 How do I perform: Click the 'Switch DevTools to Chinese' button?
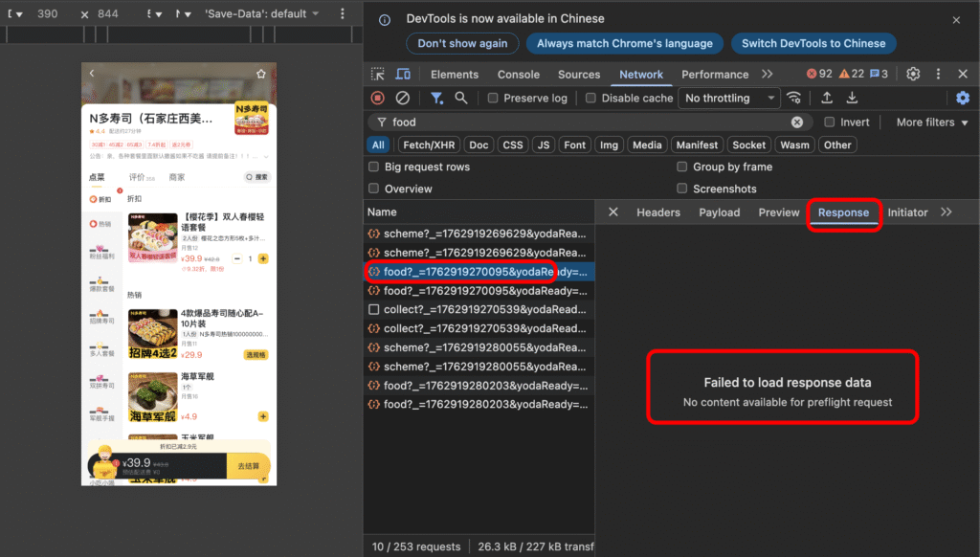click(813, 43)
